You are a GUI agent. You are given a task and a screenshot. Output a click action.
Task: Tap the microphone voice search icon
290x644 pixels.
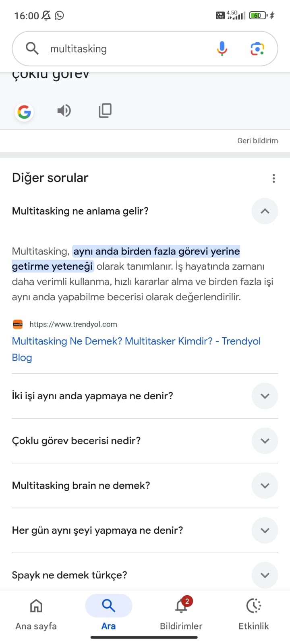(x=222, y=49)
